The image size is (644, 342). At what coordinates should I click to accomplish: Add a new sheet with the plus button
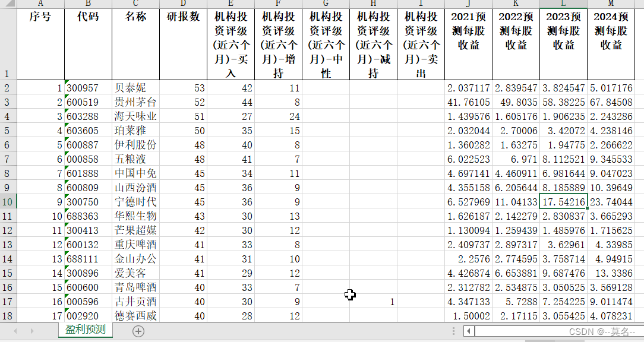coord(138,331)
